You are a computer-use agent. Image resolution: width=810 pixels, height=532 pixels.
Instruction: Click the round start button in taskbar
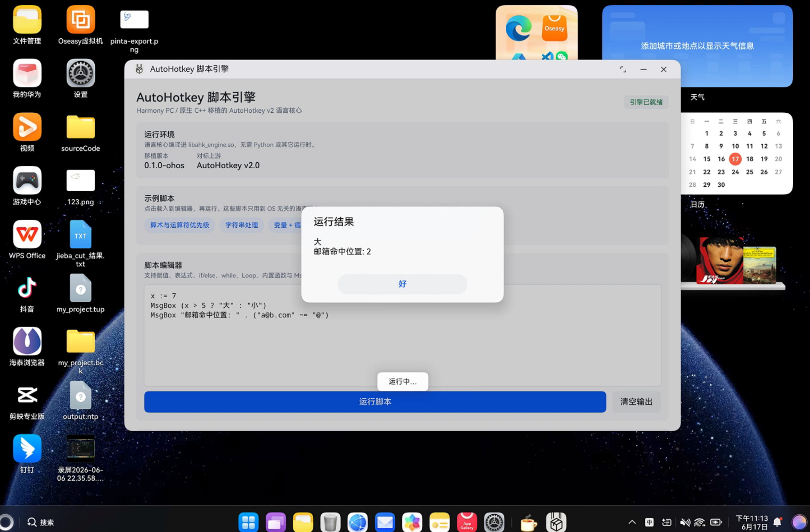[x=6, y=522]
